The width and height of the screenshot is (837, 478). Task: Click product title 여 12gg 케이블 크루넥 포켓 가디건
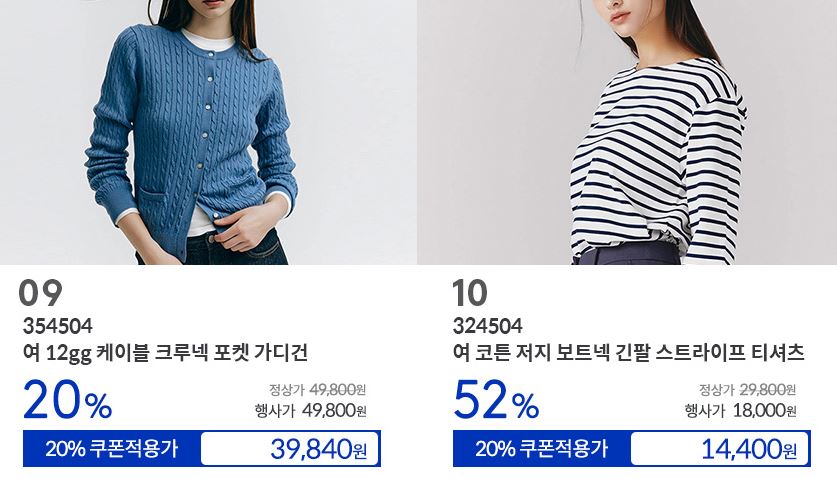coord(165,353)
